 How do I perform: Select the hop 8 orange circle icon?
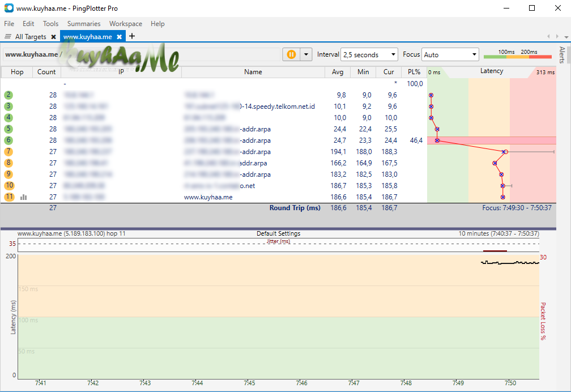[8, 163]
